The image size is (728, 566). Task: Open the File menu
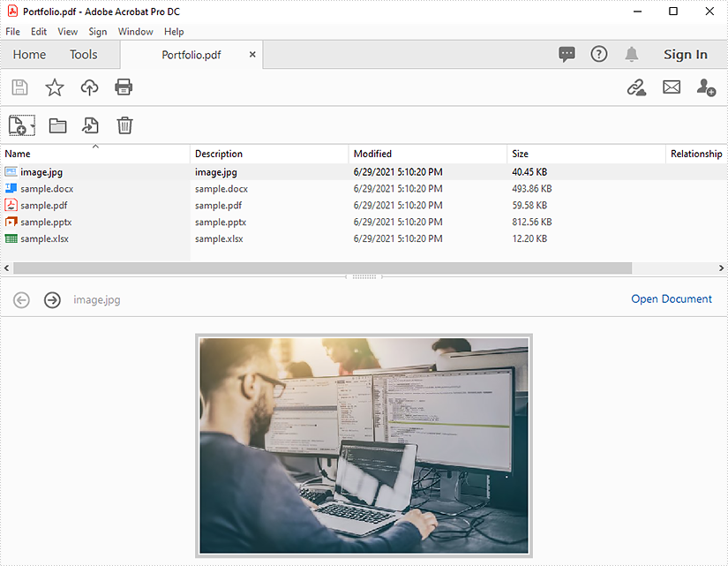tap(12, 32)
